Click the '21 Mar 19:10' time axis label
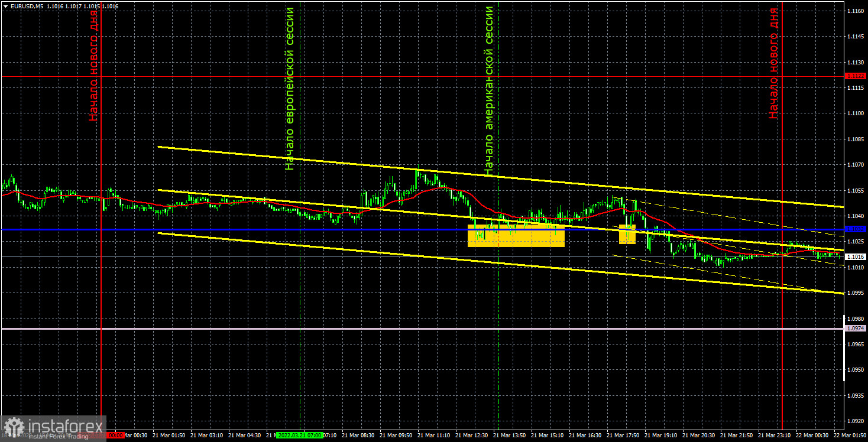 [660, 435]
